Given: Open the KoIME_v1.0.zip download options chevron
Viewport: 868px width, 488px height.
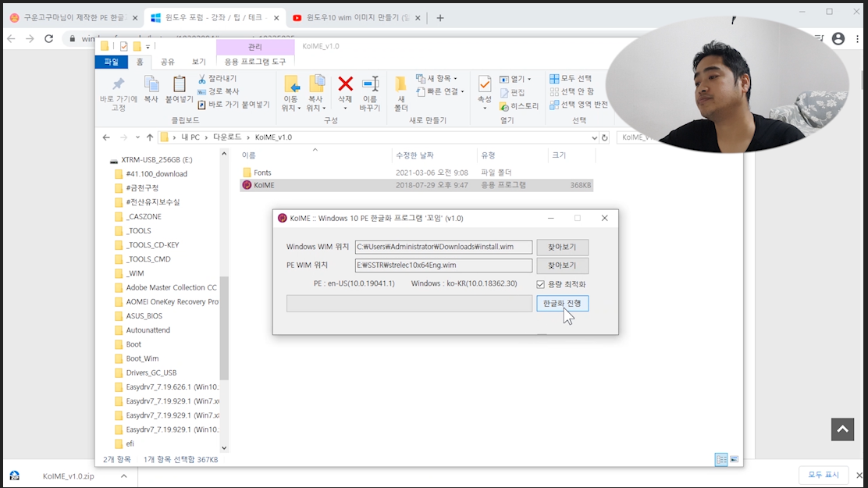Looking at the screenshot, I should click(x=124, y=476).
